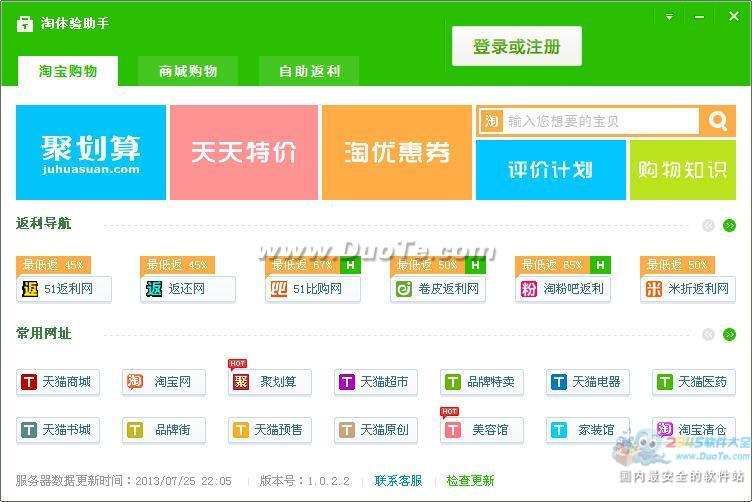Open the 返还网 site
The image size is (752, 502).
pyautogui.click(x=188, y=289)
